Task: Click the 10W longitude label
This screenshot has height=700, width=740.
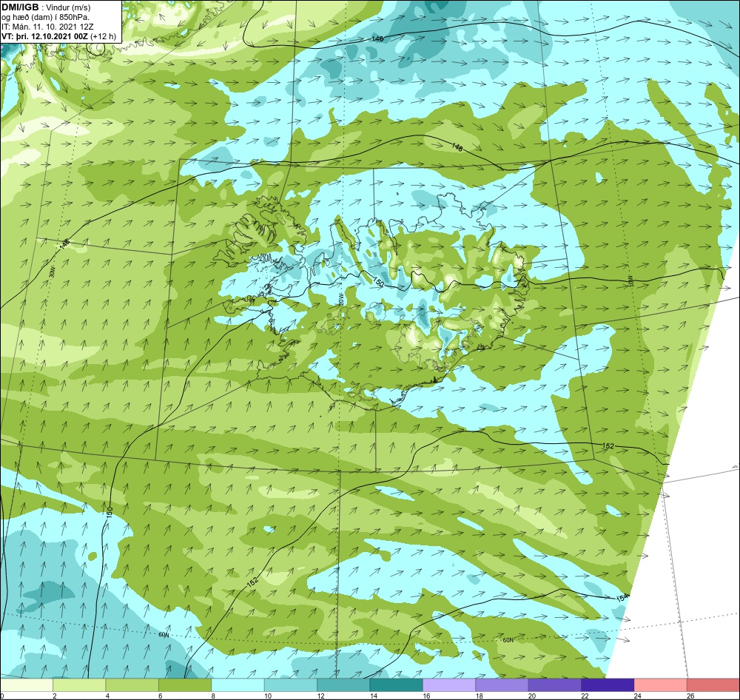Action: 630,282
